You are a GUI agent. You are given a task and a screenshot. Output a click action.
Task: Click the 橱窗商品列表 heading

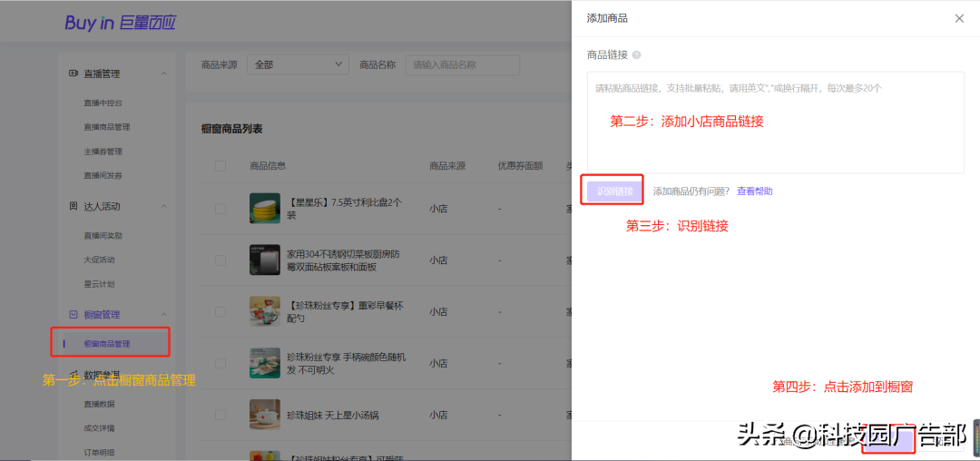click(231, 129)
